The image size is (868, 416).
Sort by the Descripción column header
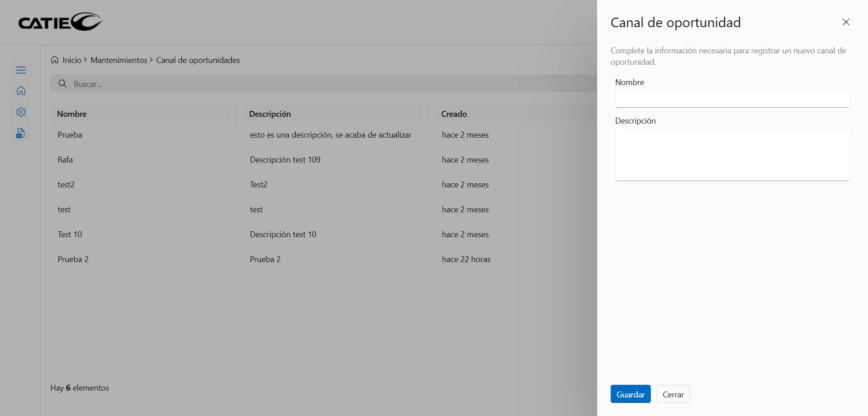tap(270, 114)
